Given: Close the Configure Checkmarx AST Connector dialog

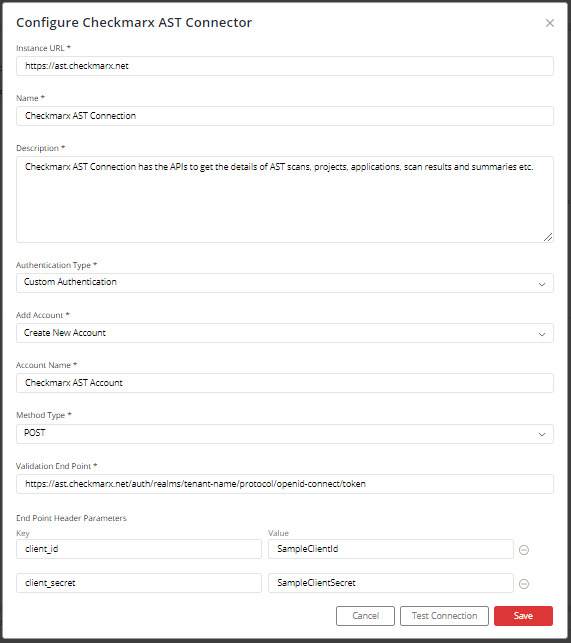Looking at the screenshot, I should (x=550, y=23).
